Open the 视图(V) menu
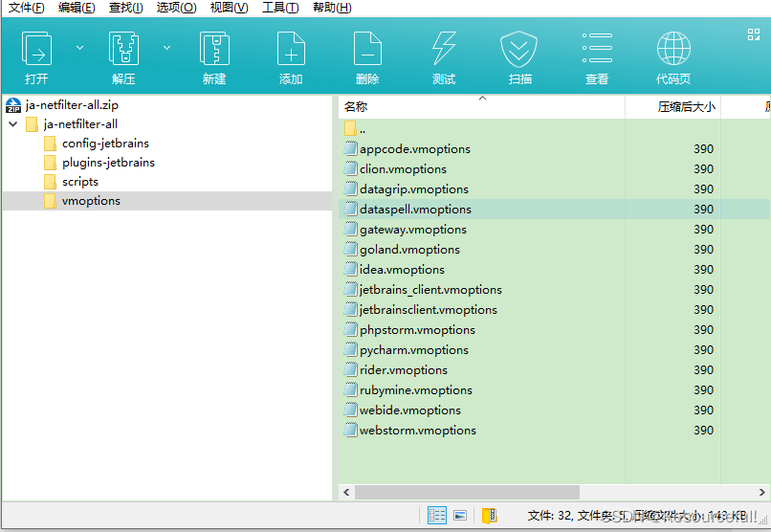The height and width of the screenshot is (532, 771). pos(230,8)
